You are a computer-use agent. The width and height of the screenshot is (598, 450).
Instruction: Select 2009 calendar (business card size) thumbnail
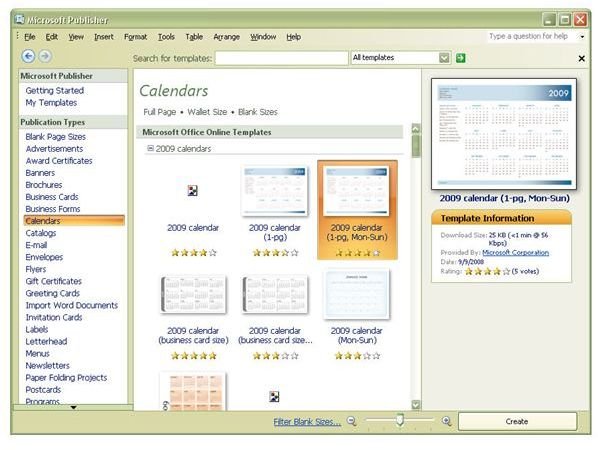[193, 294]
